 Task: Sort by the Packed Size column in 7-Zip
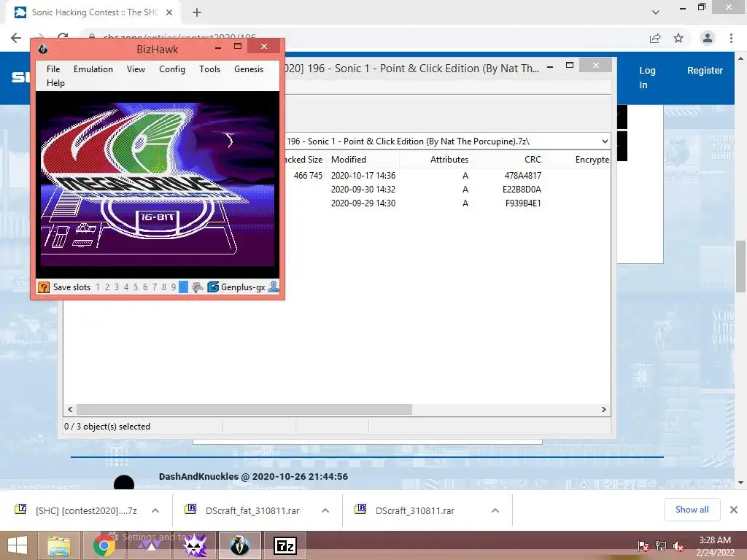303,160
